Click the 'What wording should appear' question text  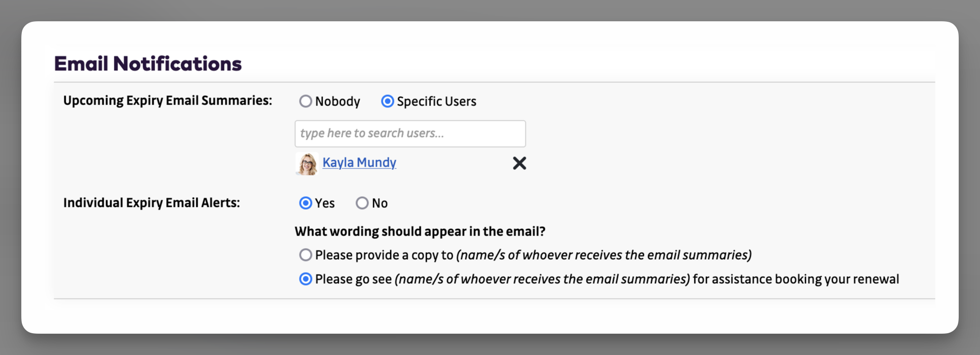pyautogui.click(x=420, y=231)
